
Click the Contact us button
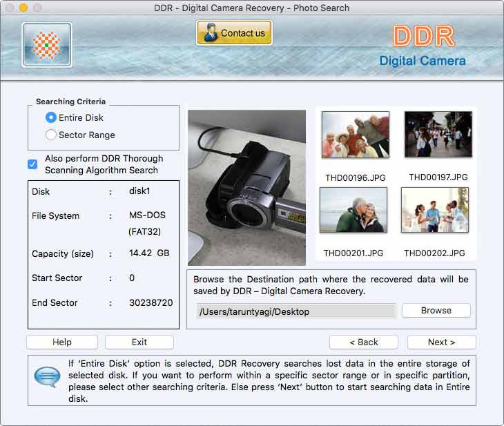(x=234, y=32)
